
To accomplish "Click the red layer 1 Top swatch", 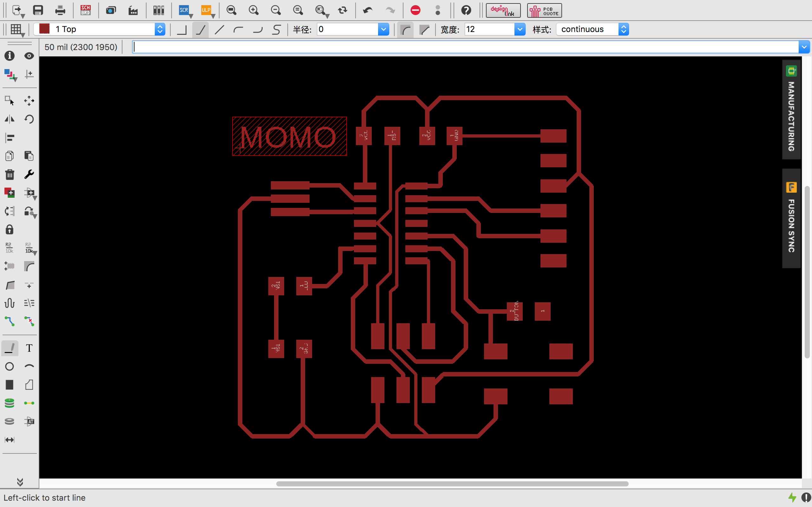I will (45, 29).
